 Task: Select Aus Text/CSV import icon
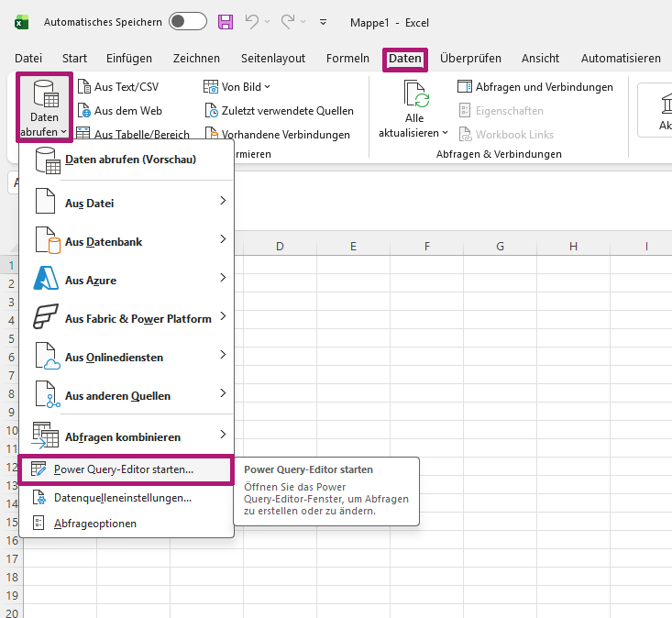tap(83, 87)
